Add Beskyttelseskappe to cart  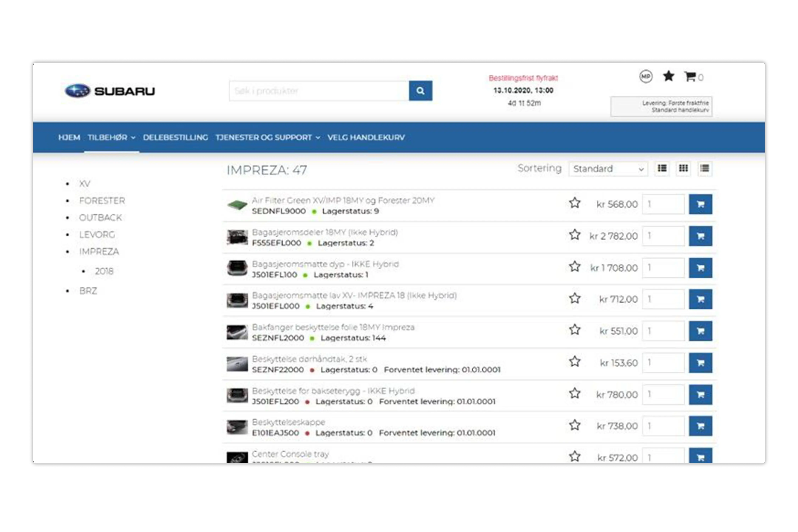coord(700,426)
